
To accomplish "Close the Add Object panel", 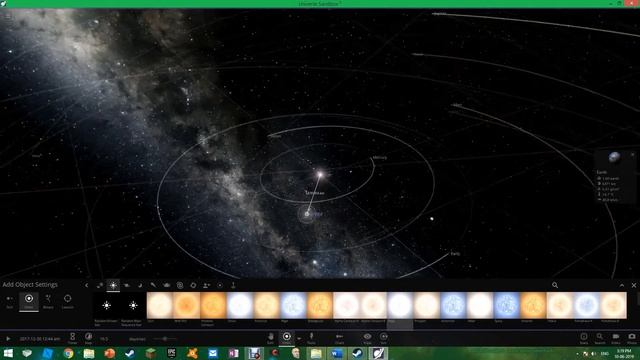I will 634,285.
